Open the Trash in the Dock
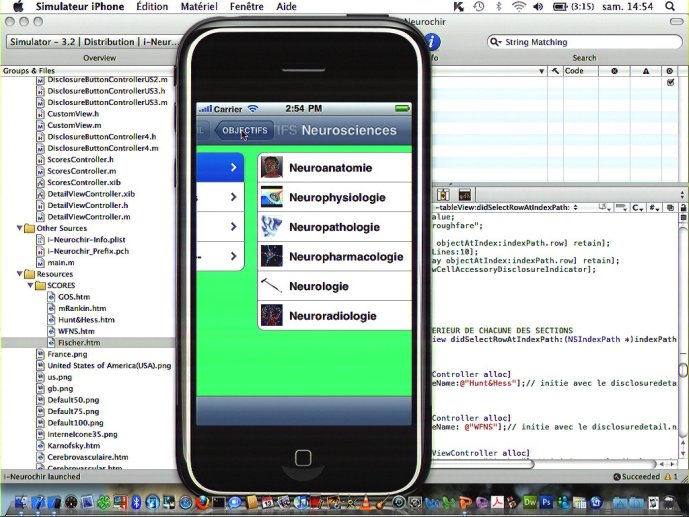 (x=669, y=502)
